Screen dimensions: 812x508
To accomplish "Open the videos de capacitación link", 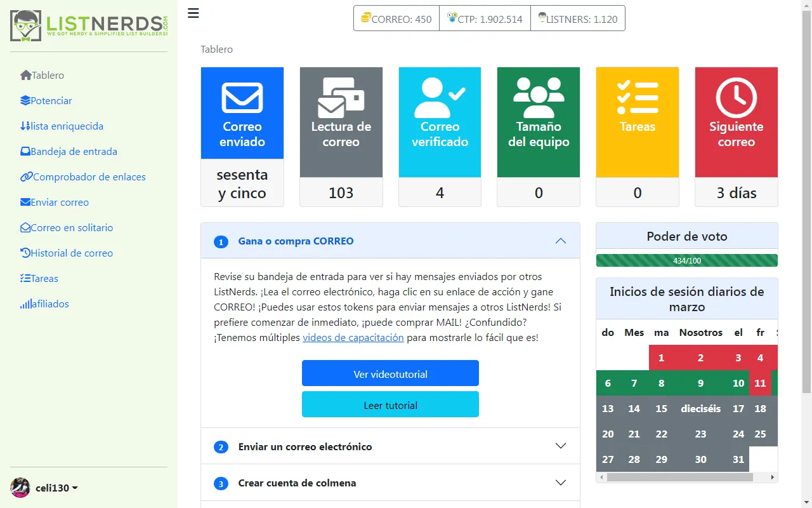I will pyautogui.click(x=353, y=337).
